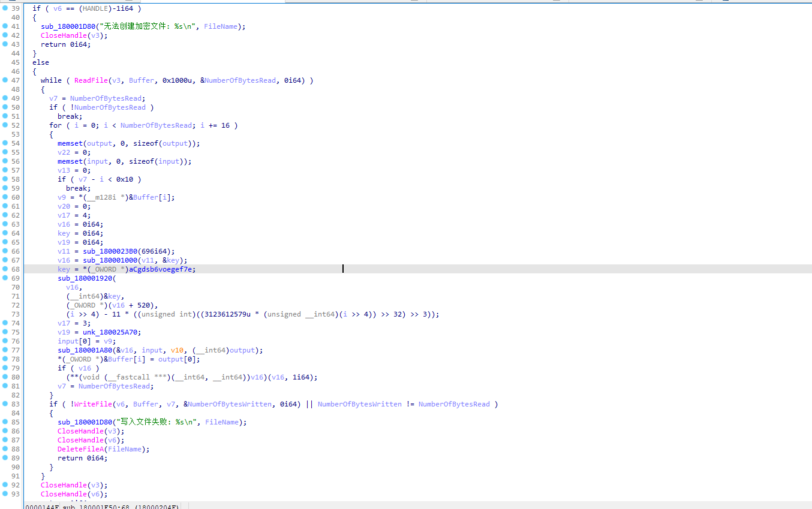
Task: Toggle the breakpoint dot on line 56
Action: 5,161
